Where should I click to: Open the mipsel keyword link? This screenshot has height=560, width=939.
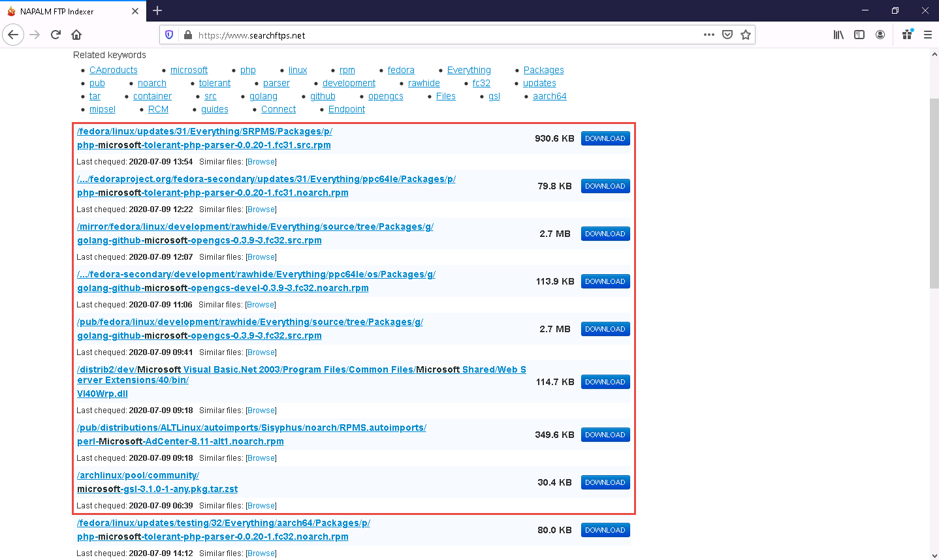pos(103,109)
